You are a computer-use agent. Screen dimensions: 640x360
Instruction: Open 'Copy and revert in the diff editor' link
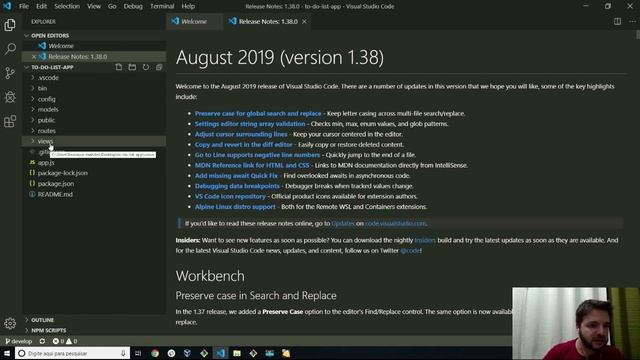coord(244,144)
